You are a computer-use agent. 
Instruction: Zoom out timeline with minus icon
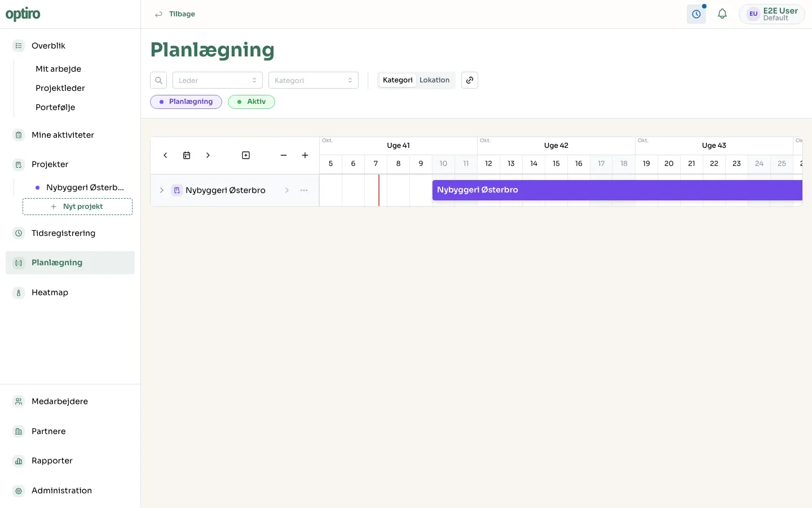pos(284,155)
